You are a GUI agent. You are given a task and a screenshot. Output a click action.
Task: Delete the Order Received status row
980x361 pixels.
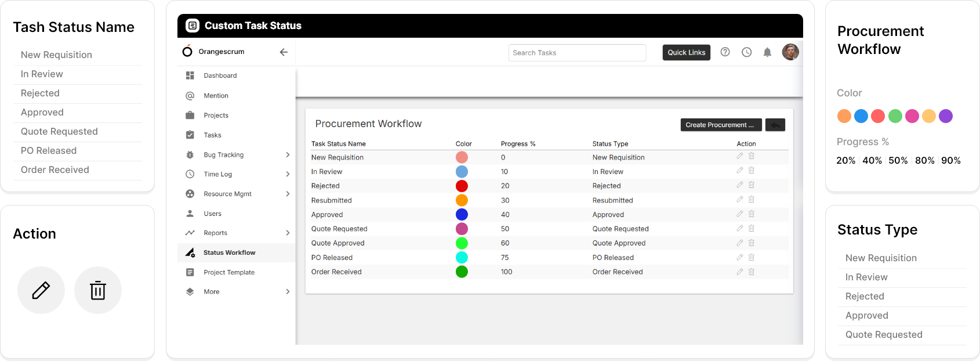pos(752,272)
